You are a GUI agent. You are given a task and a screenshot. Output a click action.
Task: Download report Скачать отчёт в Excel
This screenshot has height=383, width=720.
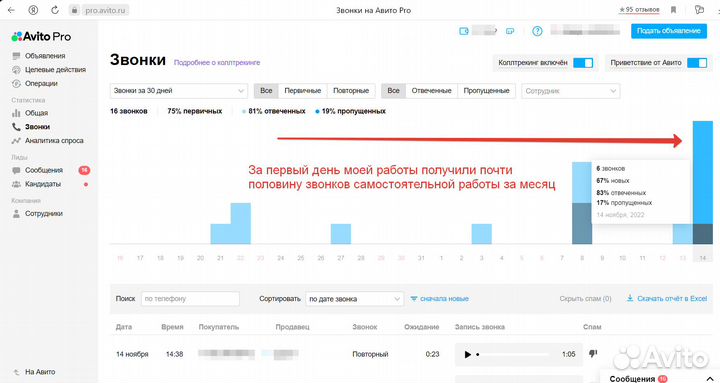(667, 299)
